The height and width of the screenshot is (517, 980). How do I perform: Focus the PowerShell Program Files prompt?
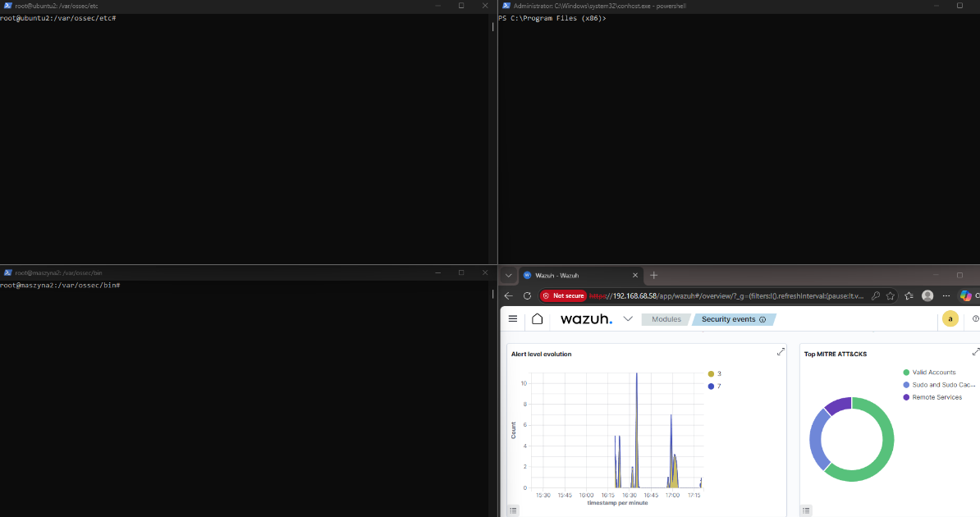(552, 18)
